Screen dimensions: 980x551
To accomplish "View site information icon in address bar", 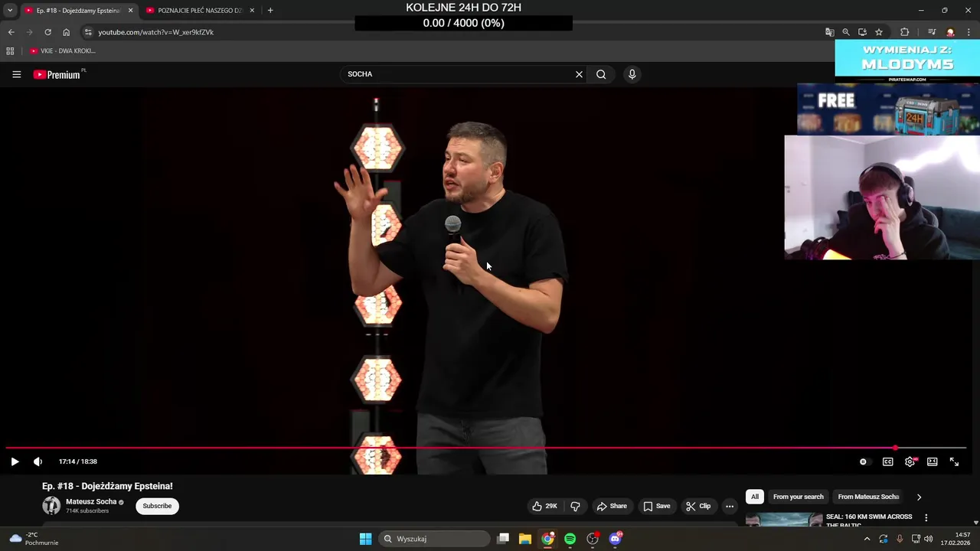I will pyautogui.click(x=88, y=32).
